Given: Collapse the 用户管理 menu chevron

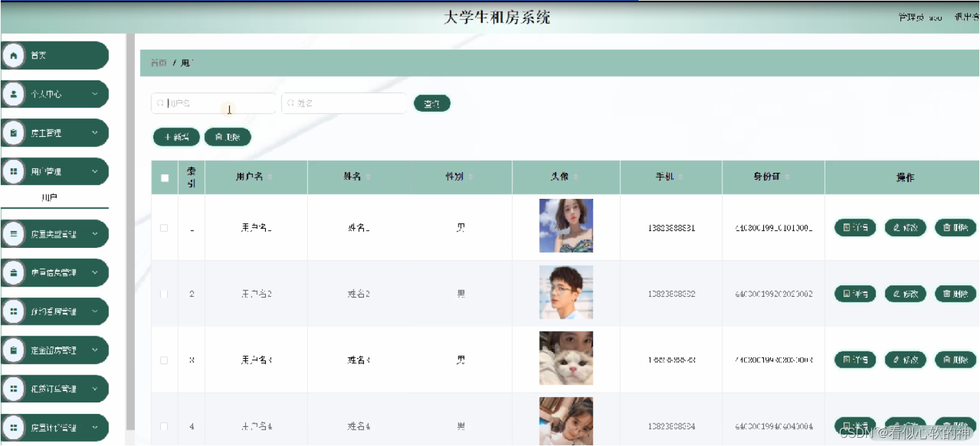Looking at the screenshot, I should (x=95, y=172).
